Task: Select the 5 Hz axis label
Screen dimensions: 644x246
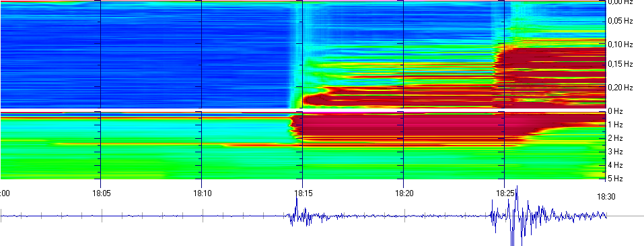Action: tap(615, 179)
